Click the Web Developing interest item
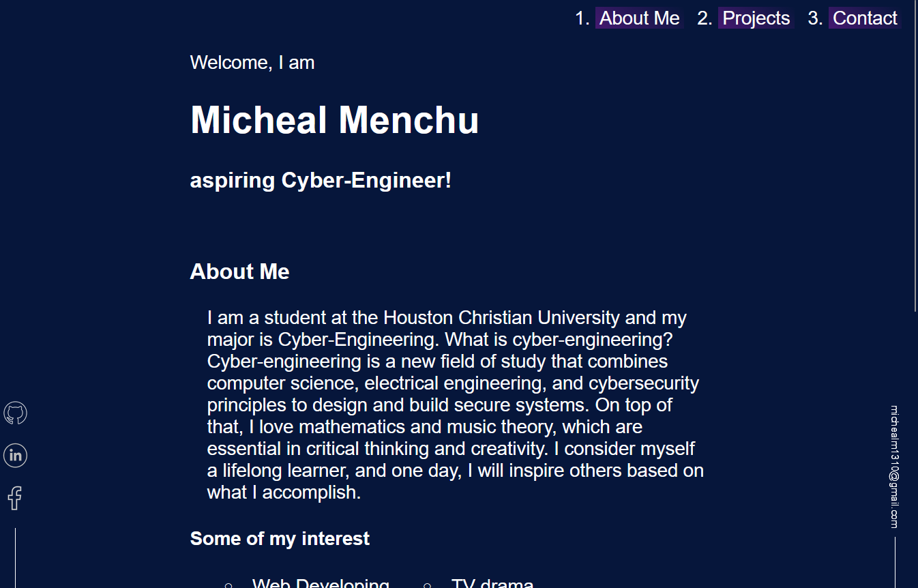This screenshot has width=918, height=588. 321,583
